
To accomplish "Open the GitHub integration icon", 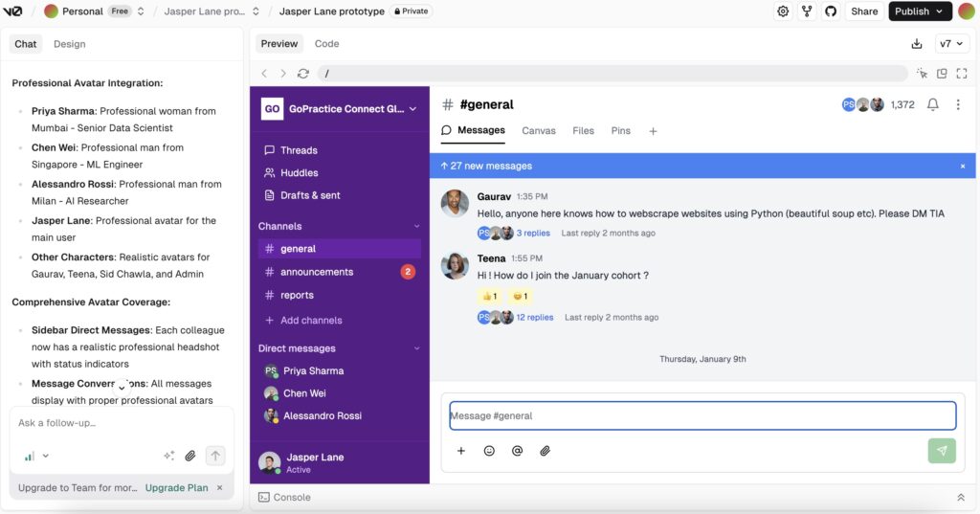I will (831, 11).
